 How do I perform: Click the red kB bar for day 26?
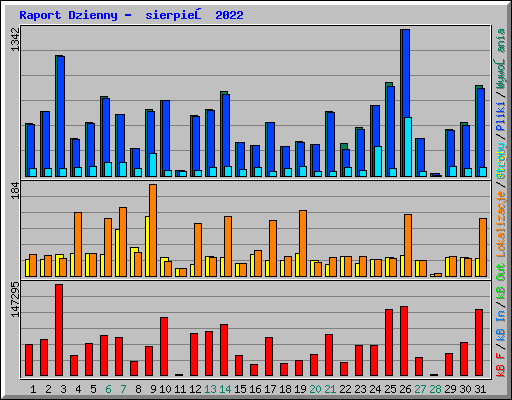coord(404,341)
